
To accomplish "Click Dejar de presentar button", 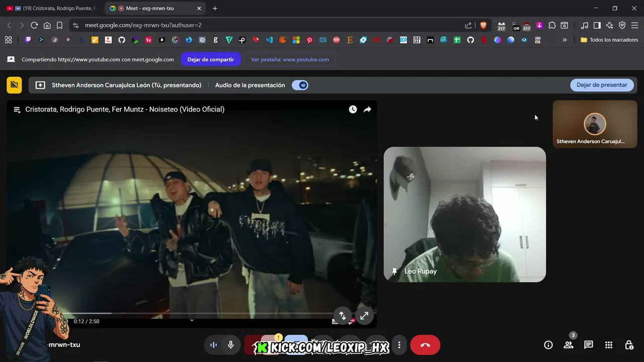I will [602, 85].
